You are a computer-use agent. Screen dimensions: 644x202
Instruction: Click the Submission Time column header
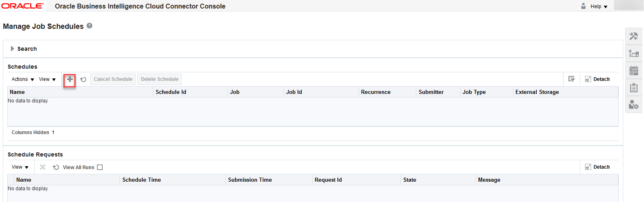tap(250, 180)
